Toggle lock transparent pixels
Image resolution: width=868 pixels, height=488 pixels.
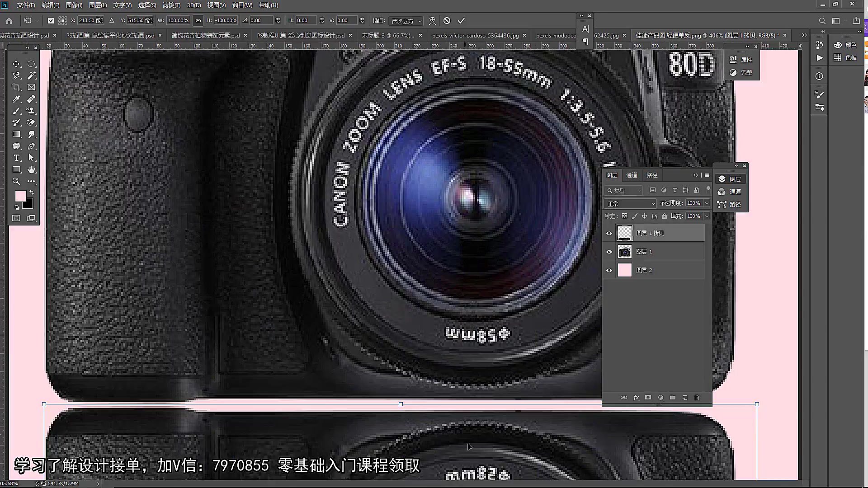(624, 216)
